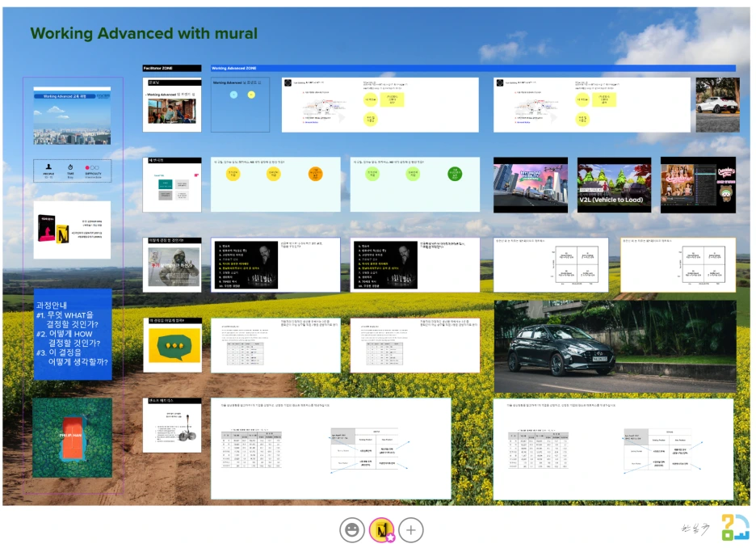This screenshot has height=548, width=756.
Task: Click the dark green circle sticky note
Action: [455, 174]
